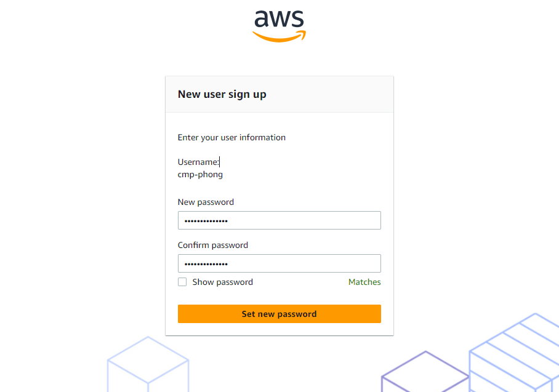Click the New user sign up heading
Image resolution: width=559 pixels, height=392 pixels.
[222, 94]
